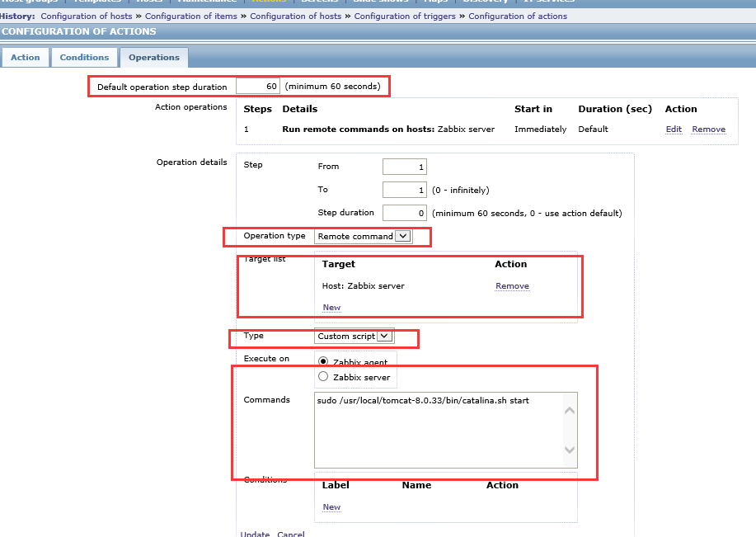Open first Configuration of hosts history link
756x537 pixels.
tap(87, 16)
